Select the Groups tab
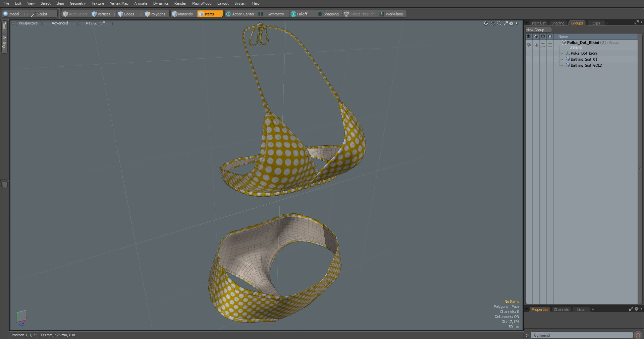The width and height of the screenshot is (644, 339). pyautogui.click(x=577, y=23)
